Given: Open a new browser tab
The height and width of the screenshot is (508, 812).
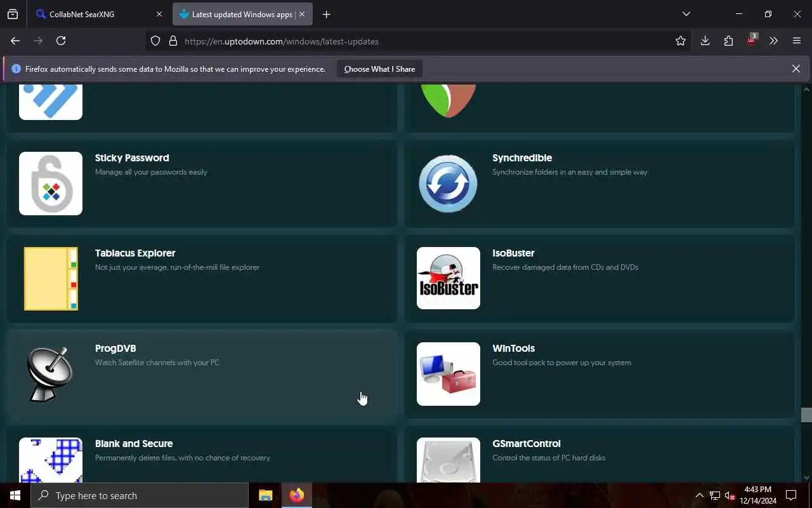Looking at the screenshot, I should [326, 14].
